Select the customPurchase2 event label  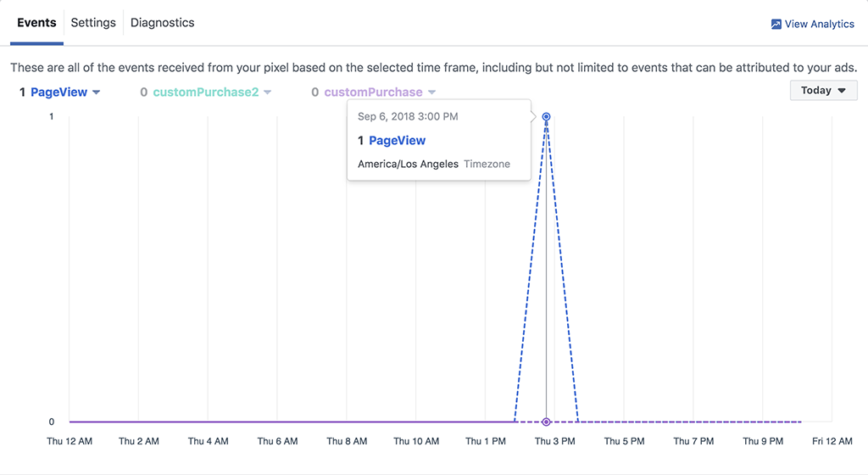pyautogui.click(x=206, y=92)
